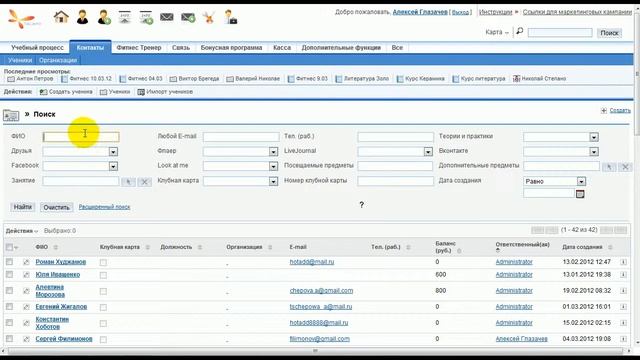Toggle Клубная карта checkbox for Роман Худжамов
The width and height of the screenshot is (640, 360).
coord(103,263)
